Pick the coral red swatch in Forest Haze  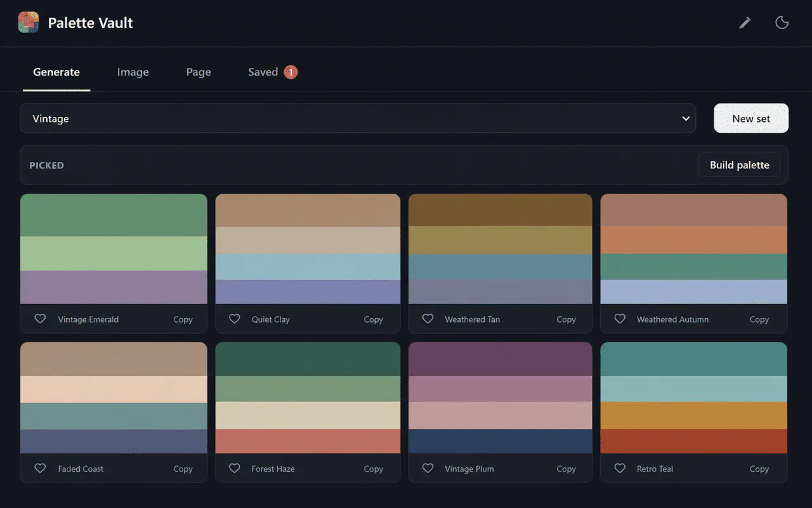(x=308, y=441)
